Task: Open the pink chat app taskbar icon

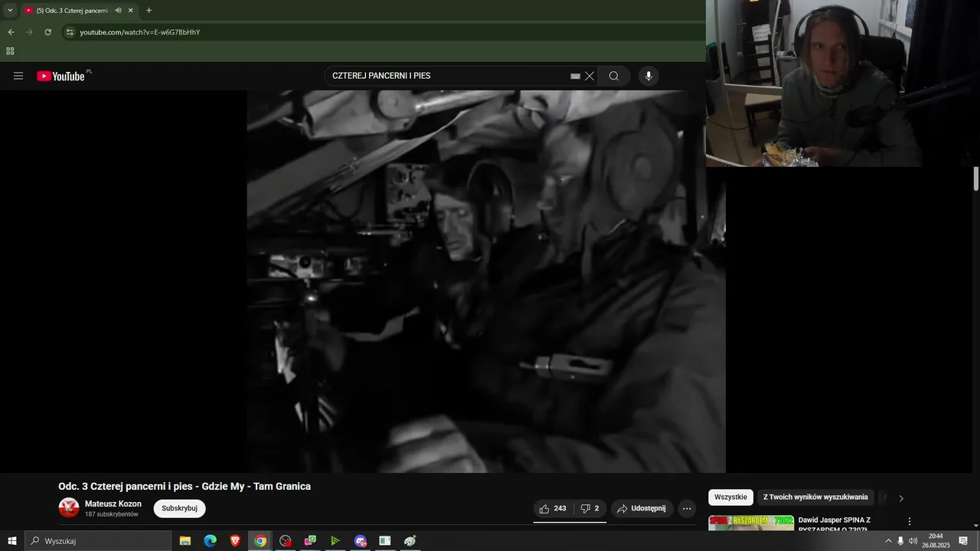Action: [x=310, y=541]
